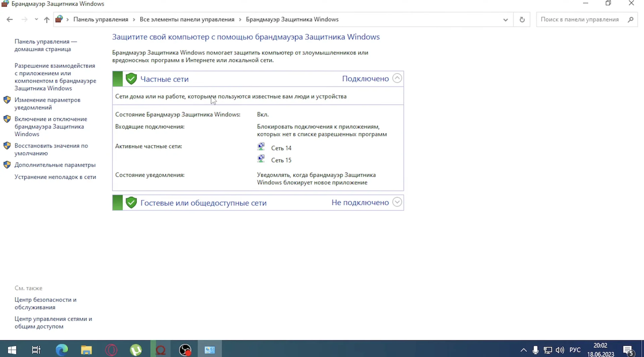Viewport: 644px width, 357px height.
Task: Click shield icon beside 'Изменение параметров уведомлений'
Action: point(7,100)
